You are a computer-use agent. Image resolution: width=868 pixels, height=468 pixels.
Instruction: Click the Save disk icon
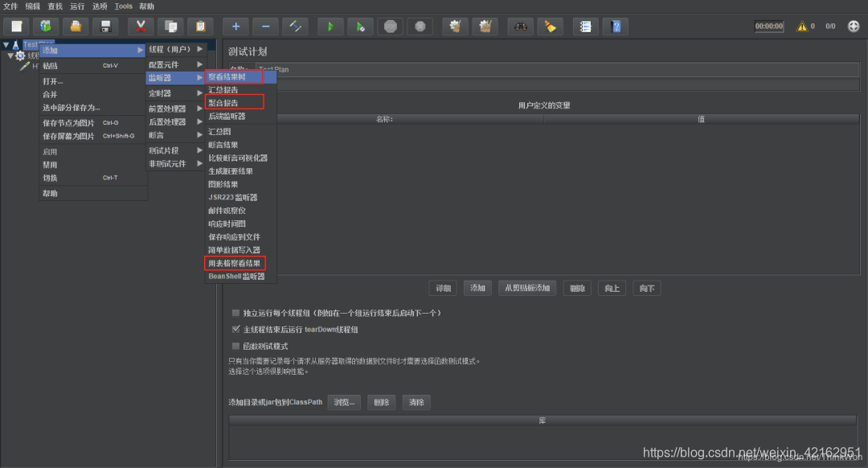click(x=106, y=26)
